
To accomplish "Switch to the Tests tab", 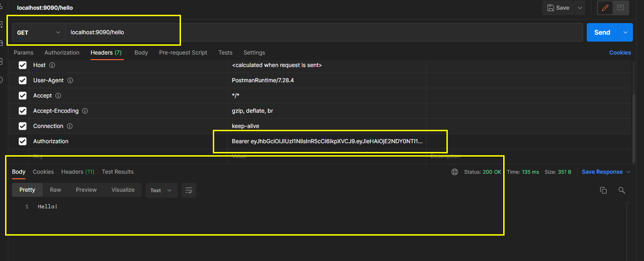I will [225, 53].
